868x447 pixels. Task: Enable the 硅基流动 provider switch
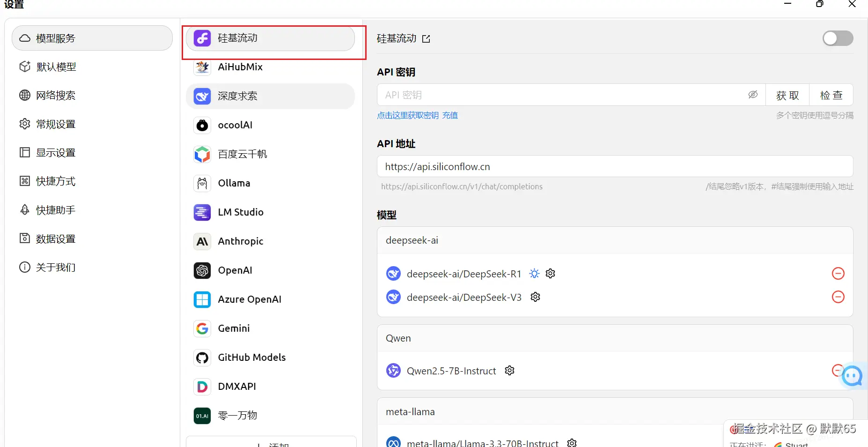838,38
